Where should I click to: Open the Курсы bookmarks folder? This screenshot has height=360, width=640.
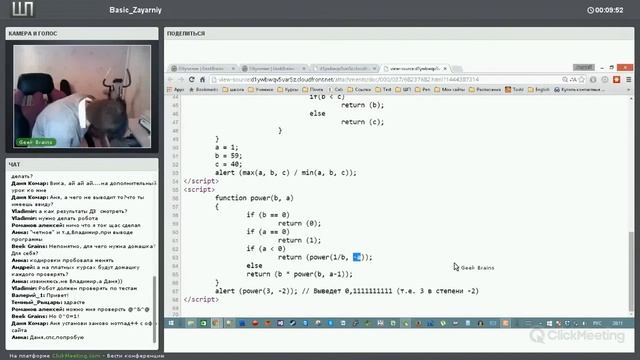coord(288,89)
